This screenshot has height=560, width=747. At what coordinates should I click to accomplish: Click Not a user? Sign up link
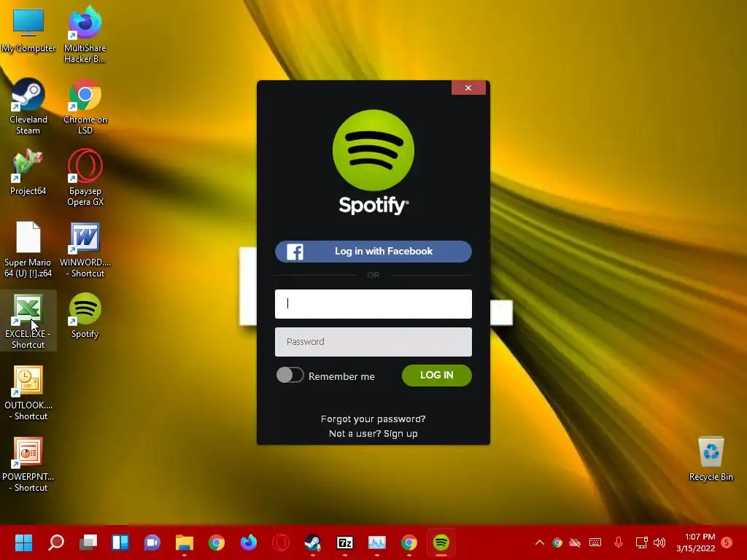click(x=373, y=434)
